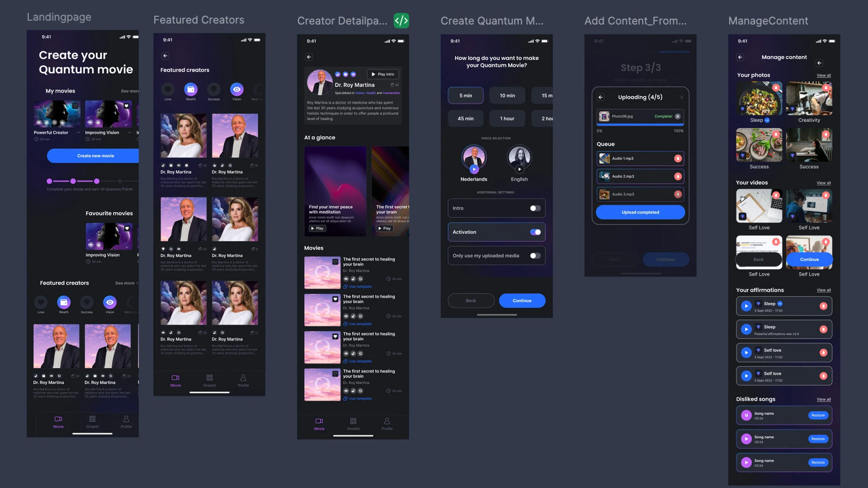Open Powerful Creator movie options menu
The width and height of the screenshot is (868, 488).
pyautogui.click(x=78, y=133)
